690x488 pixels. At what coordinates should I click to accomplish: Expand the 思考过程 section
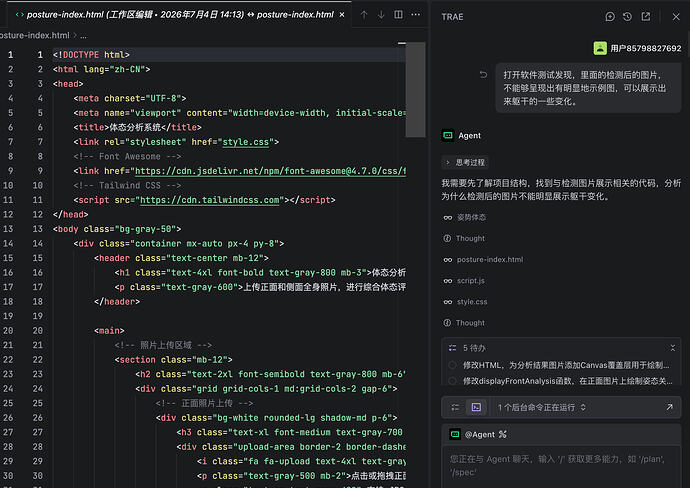(x=466, y=162)
